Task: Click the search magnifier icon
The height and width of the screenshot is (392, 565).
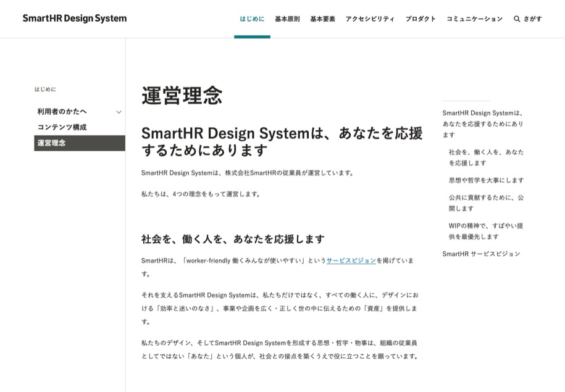Action: click(x=517, y=19)
